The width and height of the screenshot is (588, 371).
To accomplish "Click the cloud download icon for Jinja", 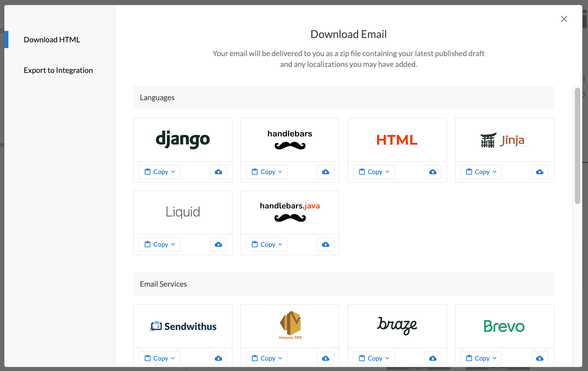I will [x=540, y=172].
